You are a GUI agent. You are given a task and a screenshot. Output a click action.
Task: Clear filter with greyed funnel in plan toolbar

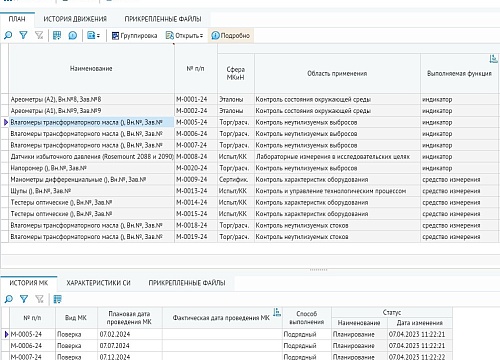pyautogui.click(x=39, y=35)
